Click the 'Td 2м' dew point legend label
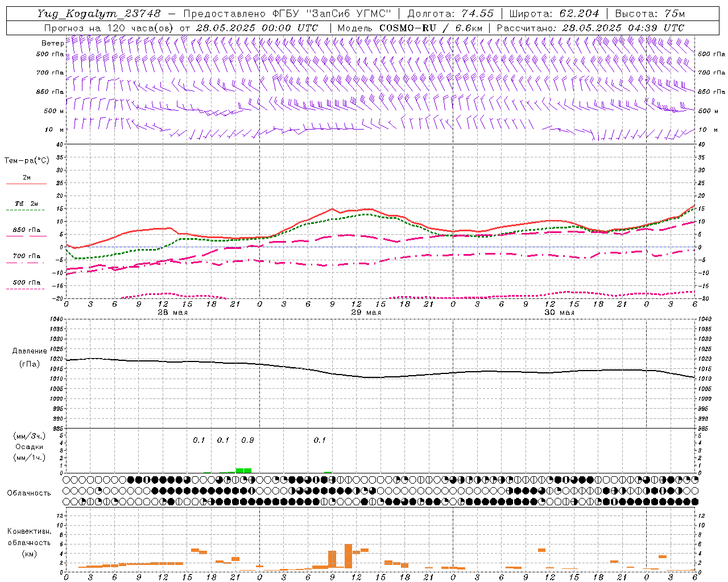Viewport: 728px width, 582px height. (x=27, y=203)
